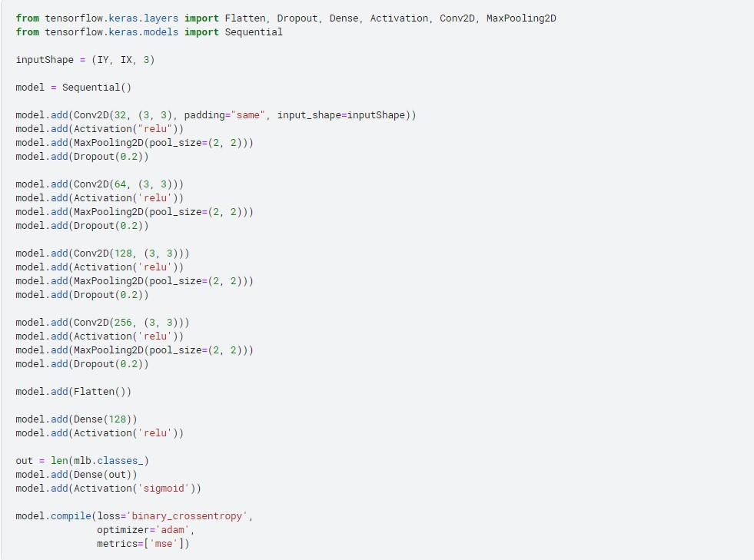Click the Conv2D(256 layer line
The image size is (754, 560).
[x=102, y=323]
